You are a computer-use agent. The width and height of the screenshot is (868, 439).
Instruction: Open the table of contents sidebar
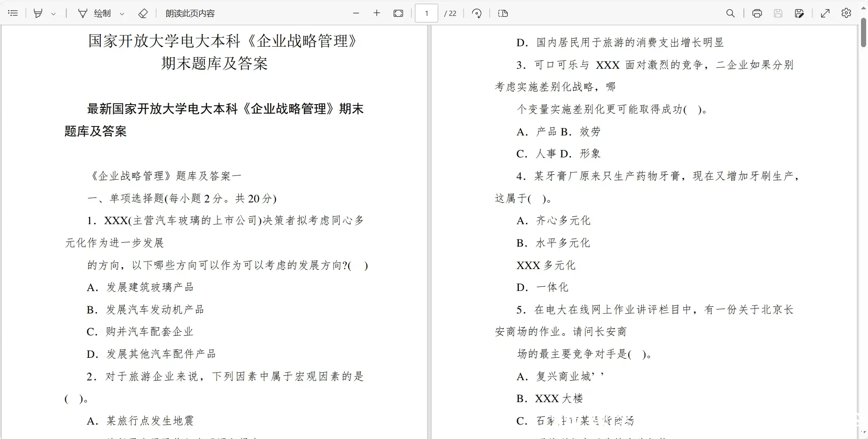pyautogui.click(x=13, y=13)
